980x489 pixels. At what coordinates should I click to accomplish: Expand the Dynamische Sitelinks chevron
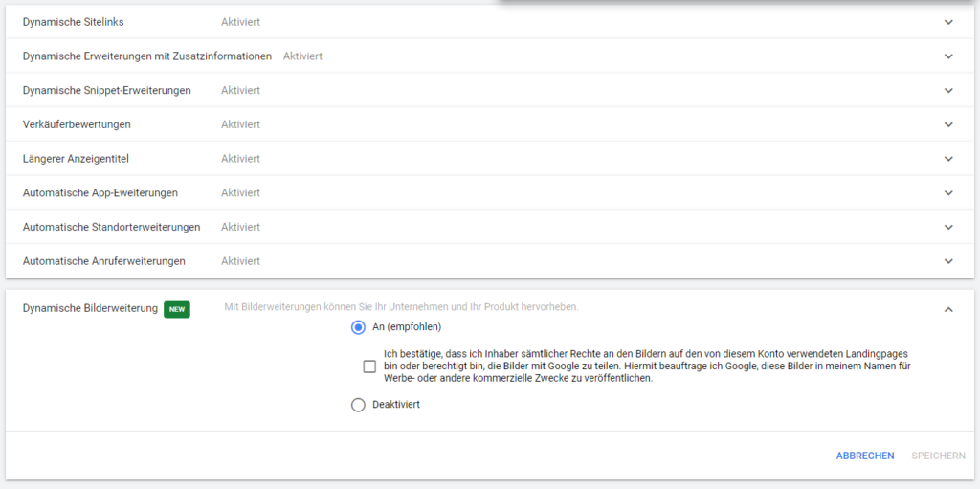pyautogui.click(x=948, y=22)
